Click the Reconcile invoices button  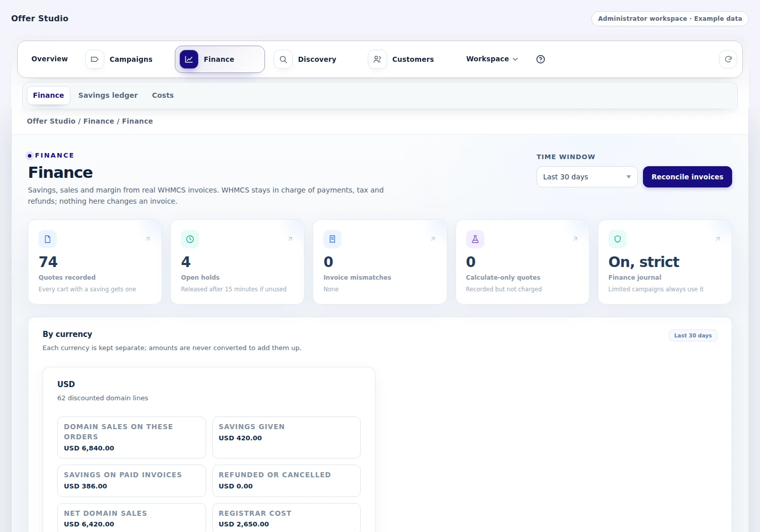point(687,177)
